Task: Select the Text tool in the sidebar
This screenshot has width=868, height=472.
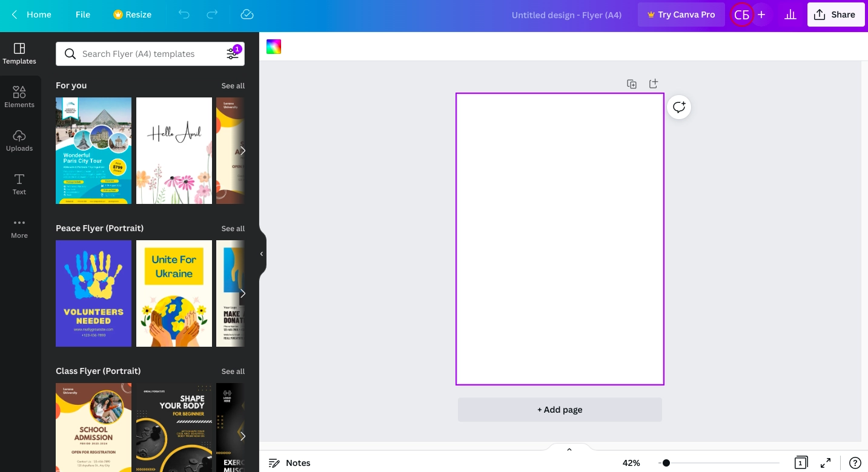Action: coord(19,184)
